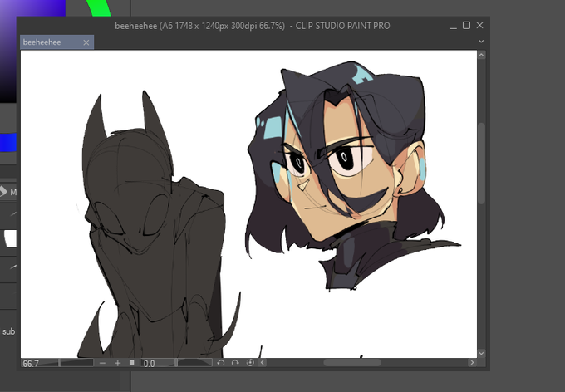Rotate canvas right in the bottom bar
The height and width of the screenshot is (392, 565).
click(x=235, y=362)
